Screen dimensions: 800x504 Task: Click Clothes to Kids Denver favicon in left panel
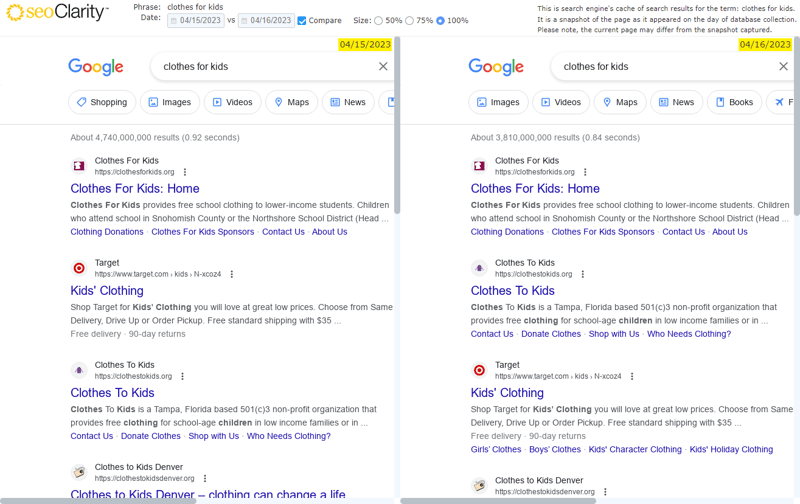point(79,472)
